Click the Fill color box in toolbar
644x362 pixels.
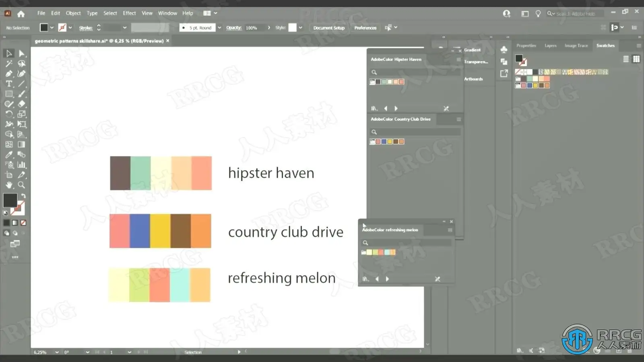10,200
